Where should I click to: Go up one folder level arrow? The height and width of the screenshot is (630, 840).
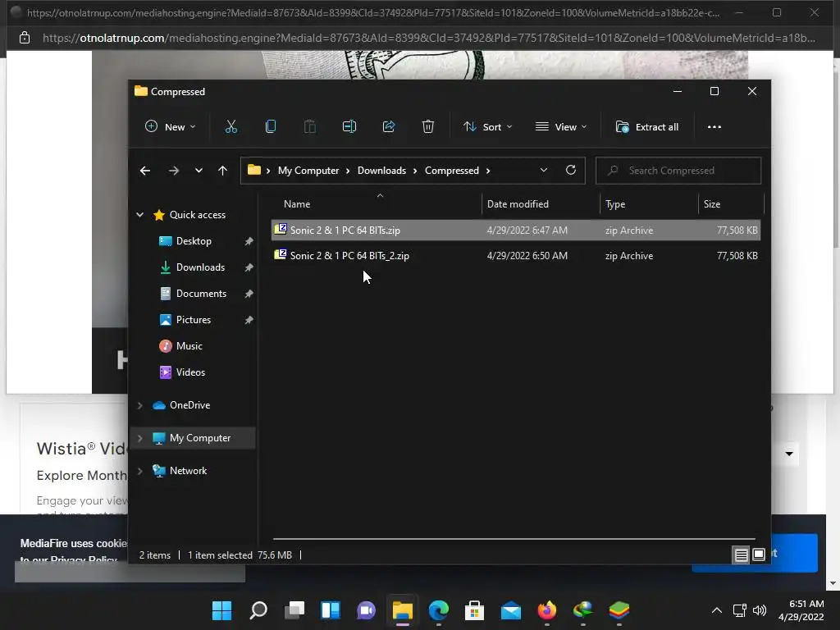point(223,171)
